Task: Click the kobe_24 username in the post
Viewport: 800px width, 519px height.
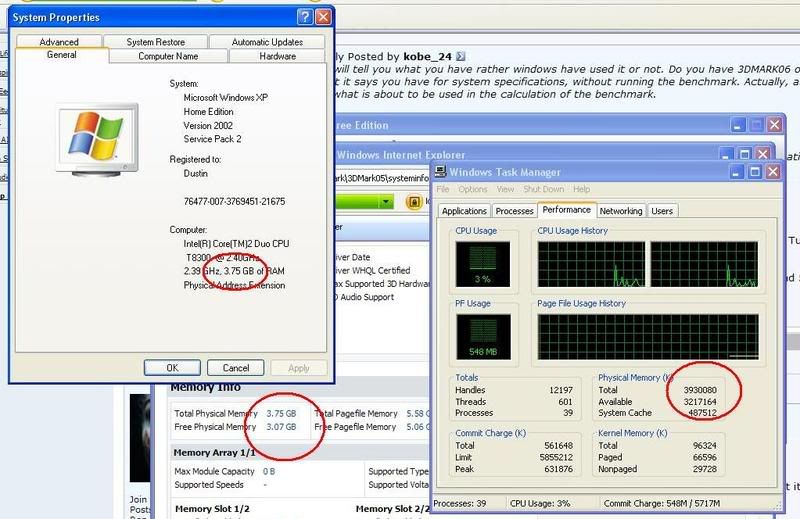Action: click(x=427, y=57)
